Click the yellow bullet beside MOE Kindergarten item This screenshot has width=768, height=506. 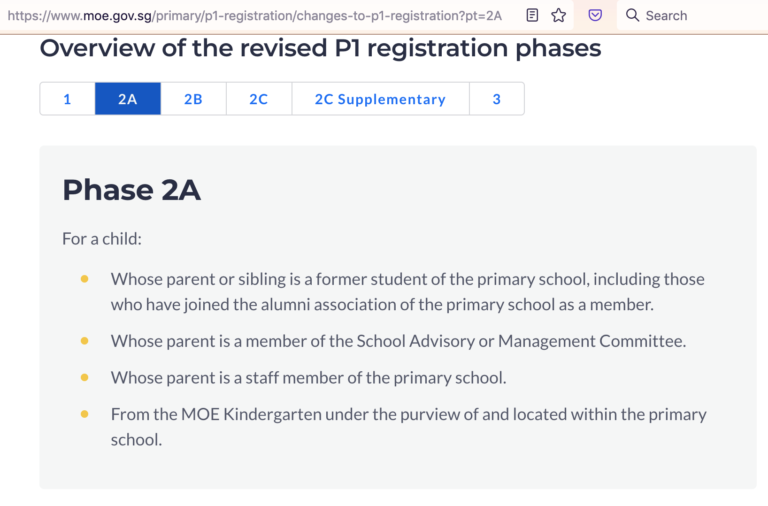(84, 414)
